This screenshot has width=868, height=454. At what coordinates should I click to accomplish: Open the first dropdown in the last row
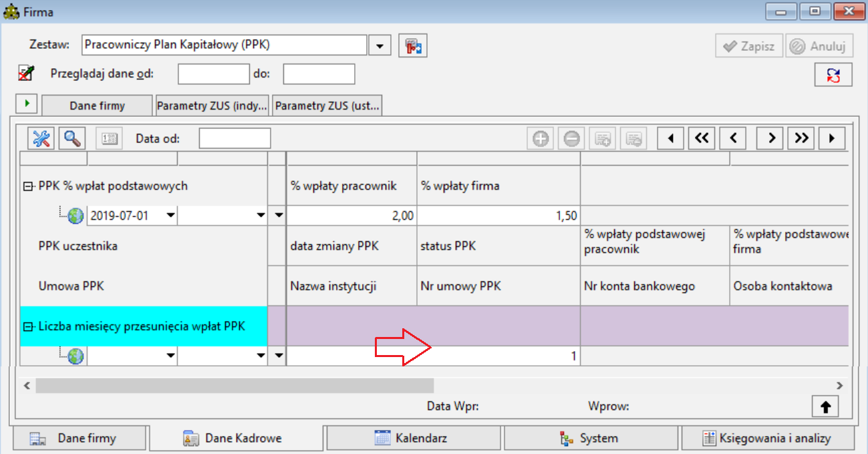[x=170, y=356]
